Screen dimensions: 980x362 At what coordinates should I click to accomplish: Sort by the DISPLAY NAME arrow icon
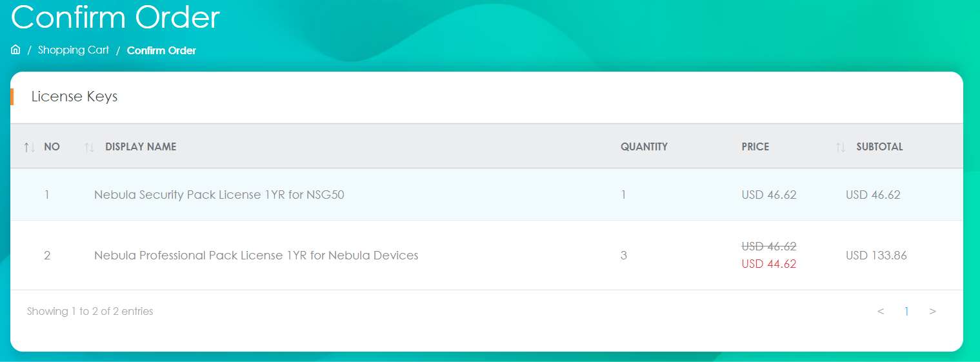tap(90, 147)
